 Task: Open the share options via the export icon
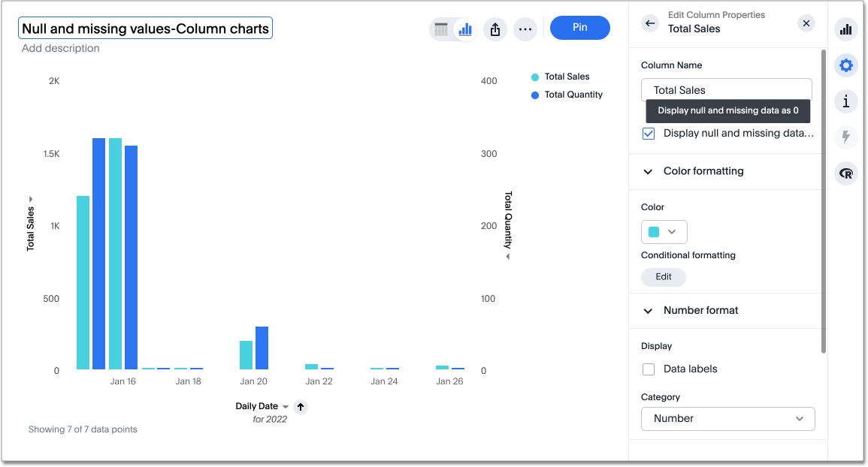(494, 29)
